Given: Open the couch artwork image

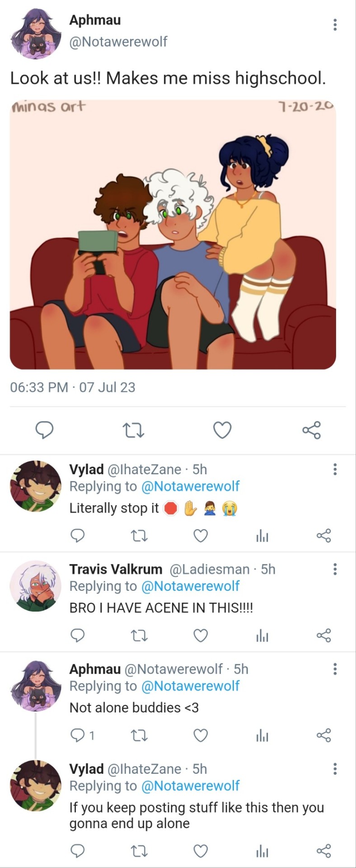Looking at the screenshot, I should click(173, 234).
